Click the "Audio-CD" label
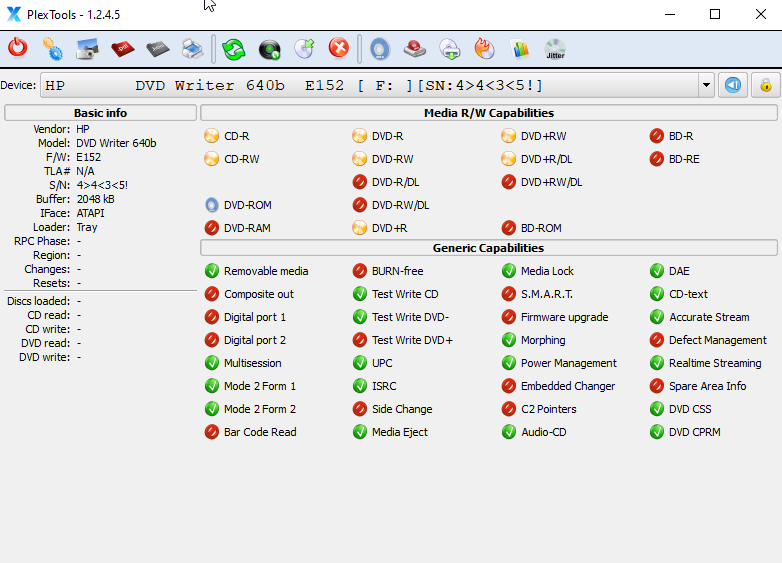 (x=544, y=432)
